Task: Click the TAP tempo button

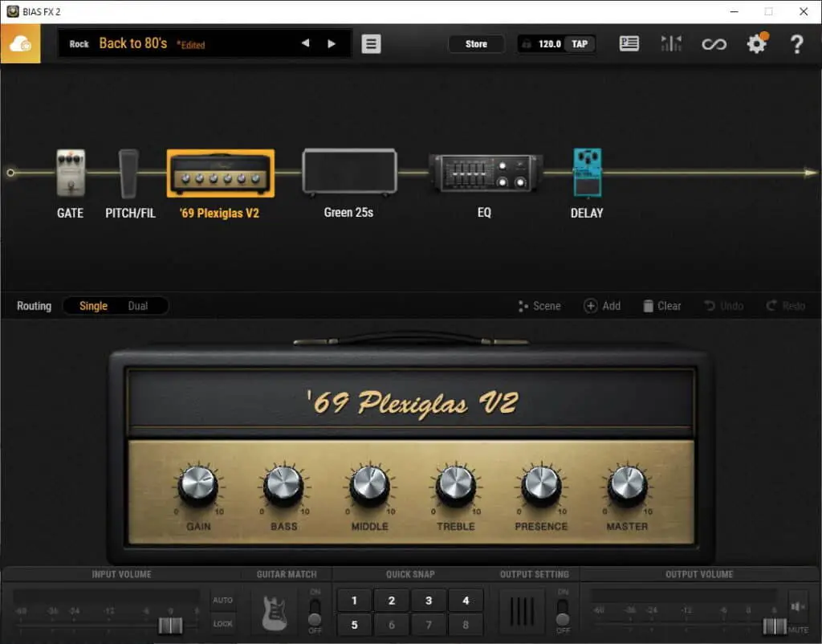Action: click(x=580, y=44)
